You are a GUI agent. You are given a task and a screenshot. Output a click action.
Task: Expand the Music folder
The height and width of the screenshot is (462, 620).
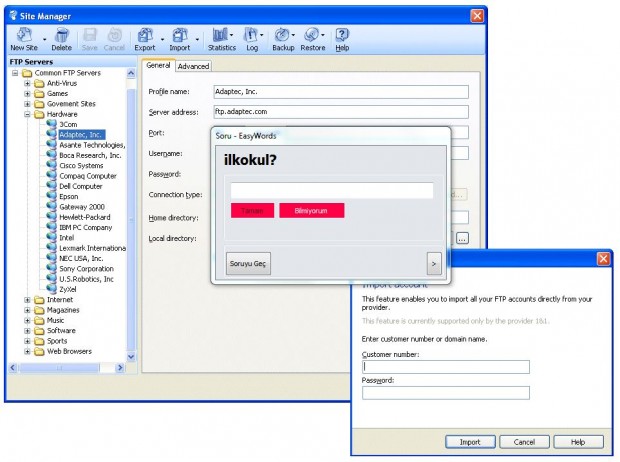click(27, 320)
